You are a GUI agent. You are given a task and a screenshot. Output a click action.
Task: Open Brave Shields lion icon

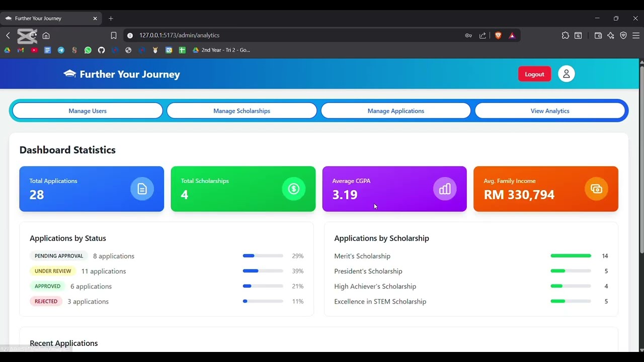tap(498, 35)
